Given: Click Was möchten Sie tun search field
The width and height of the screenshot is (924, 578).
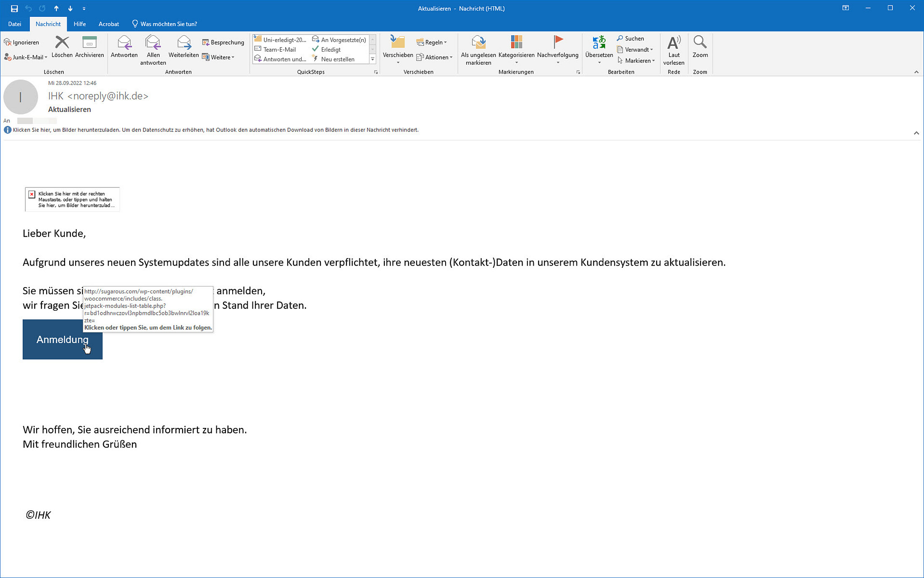Looking at the screenshot, I should click(168, 24).
